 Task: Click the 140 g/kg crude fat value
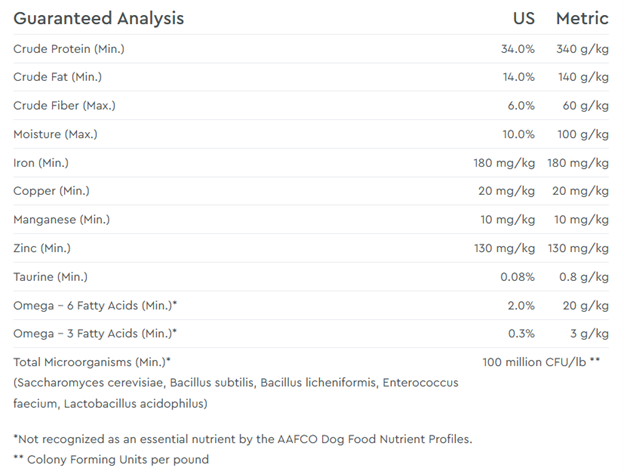[x=583, y=77]
